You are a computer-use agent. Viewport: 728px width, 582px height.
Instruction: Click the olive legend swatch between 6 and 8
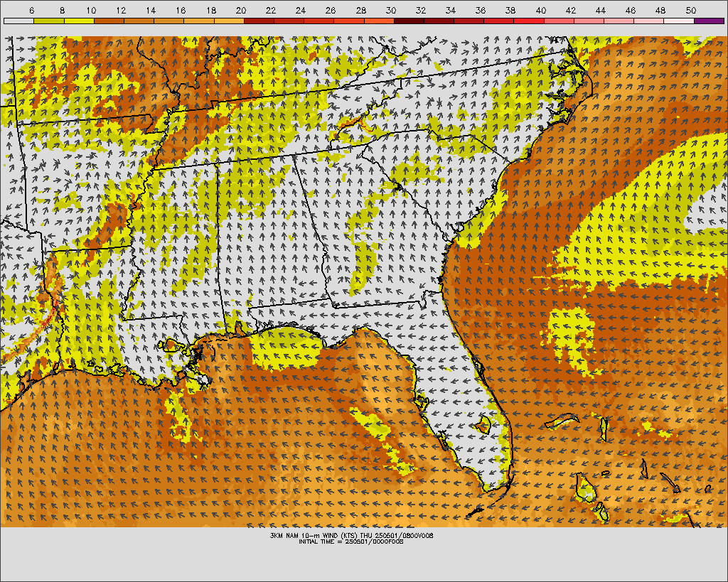49,21
